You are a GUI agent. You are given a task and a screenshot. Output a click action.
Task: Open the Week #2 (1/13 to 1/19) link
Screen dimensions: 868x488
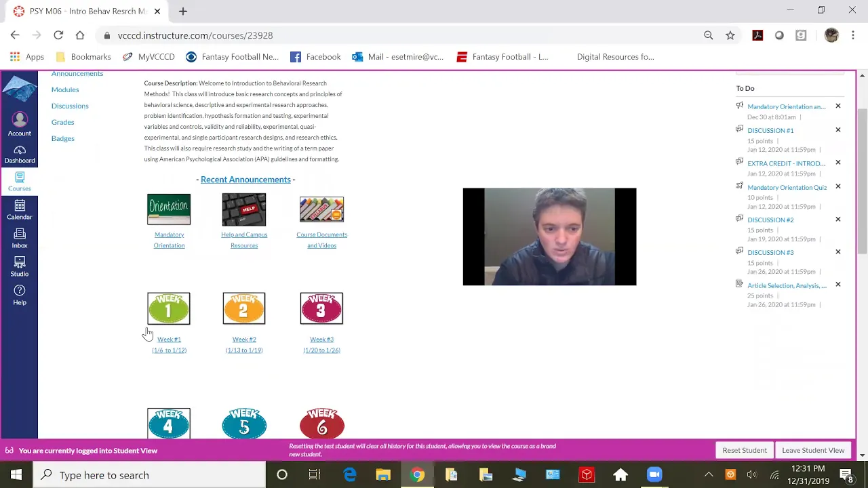point(244,344)
